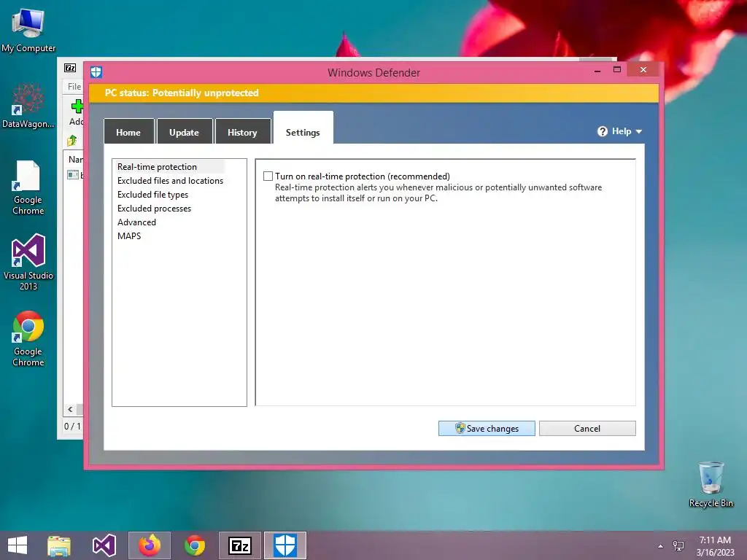
Task: Open the Advanced settings category
Action: (x=136, y=222)
